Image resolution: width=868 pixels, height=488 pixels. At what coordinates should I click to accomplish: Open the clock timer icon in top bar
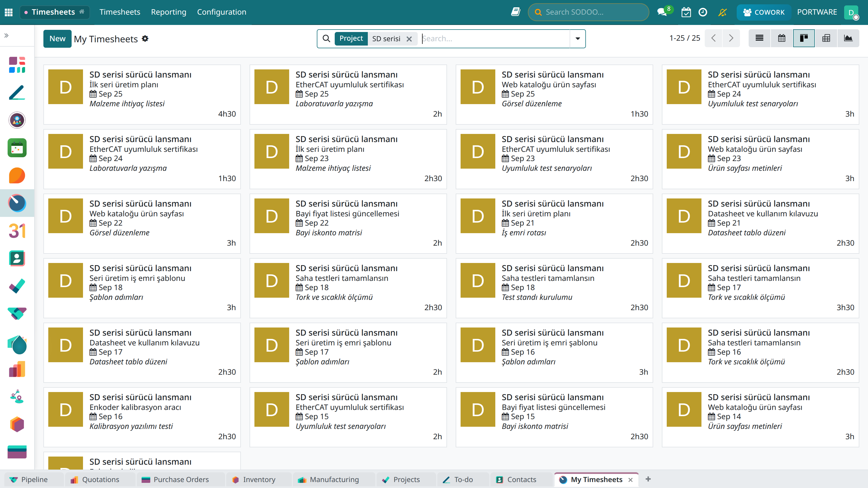703,12
